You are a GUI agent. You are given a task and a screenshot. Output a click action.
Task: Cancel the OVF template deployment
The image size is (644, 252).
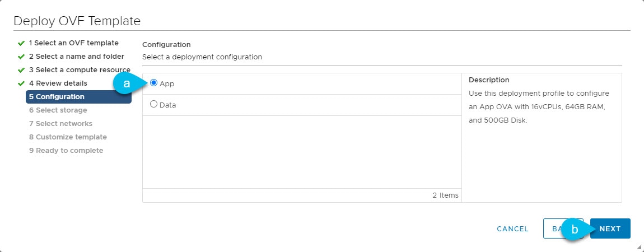click(x=512, y=228)
